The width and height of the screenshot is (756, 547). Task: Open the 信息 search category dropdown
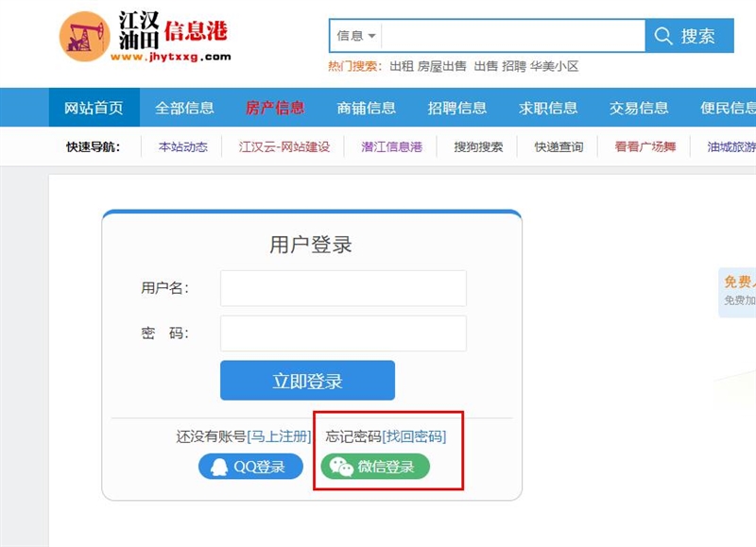click(x=356, y=36)
